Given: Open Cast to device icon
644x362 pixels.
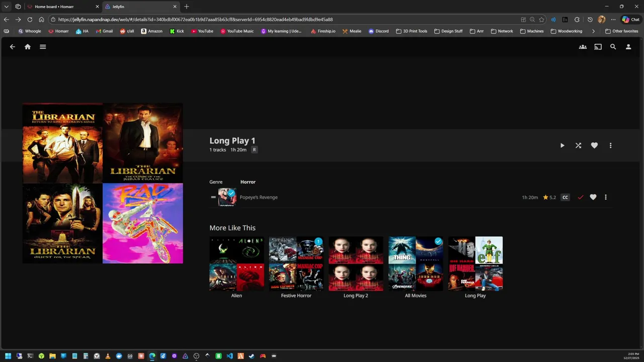Looking at the screenshot, I should [x=598, y=47].
